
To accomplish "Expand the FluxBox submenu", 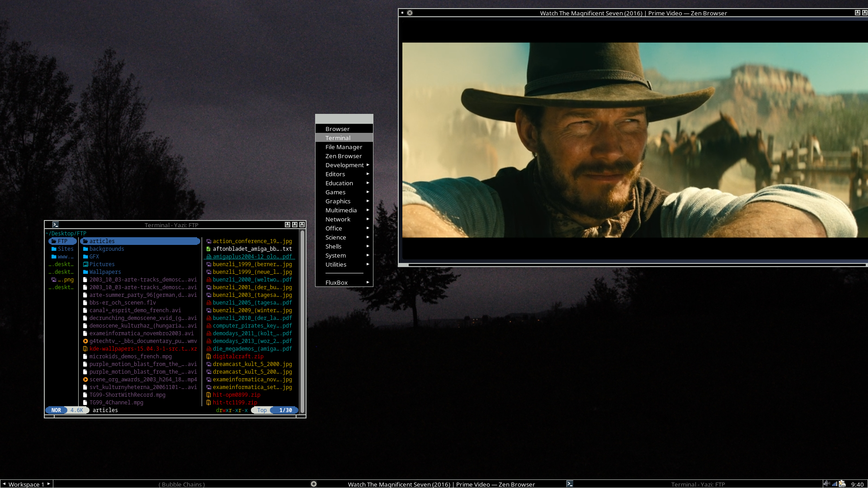I will point(344,282).
